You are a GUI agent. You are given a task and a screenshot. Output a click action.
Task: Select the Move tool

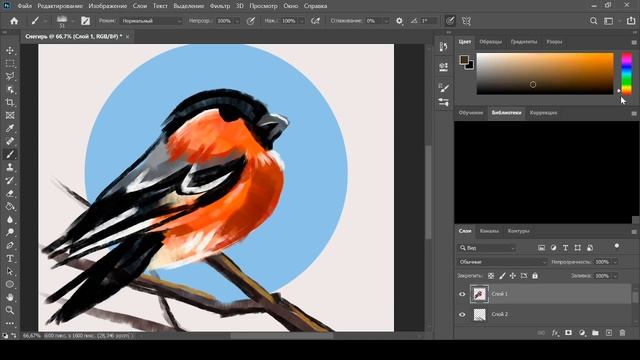pyautogui.click(x=10, y=50)
